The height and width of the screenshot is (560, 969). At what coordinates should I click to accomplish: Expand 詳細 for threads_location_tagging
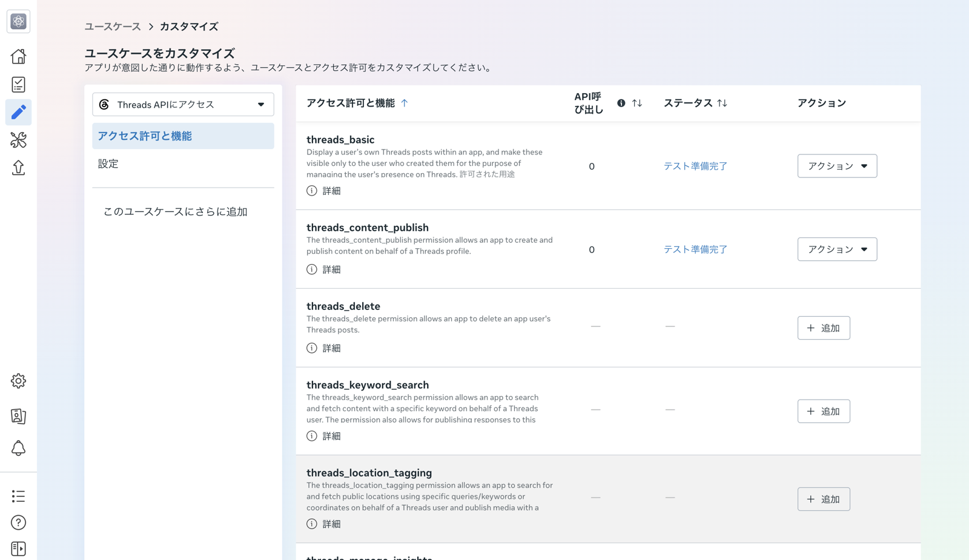pyautogui.click(x=324, y=524)
